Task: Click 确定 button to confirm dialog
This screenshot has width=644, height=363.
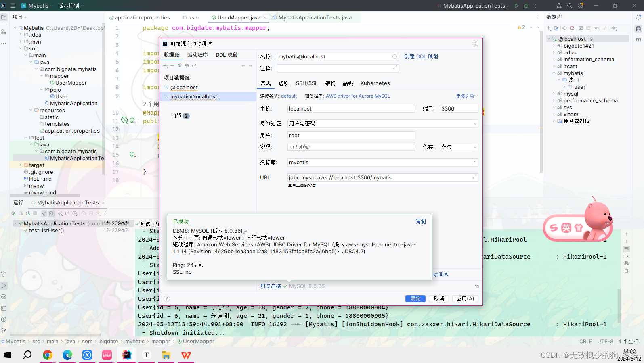Action: (x=415, y=298)
